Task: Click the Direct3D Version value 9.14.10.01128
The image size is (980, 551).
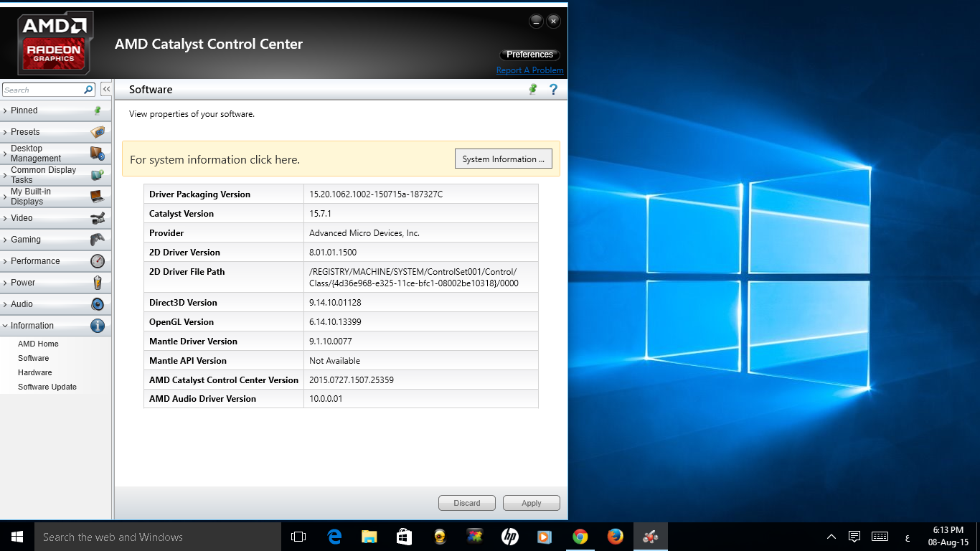Action: (335, 303)
